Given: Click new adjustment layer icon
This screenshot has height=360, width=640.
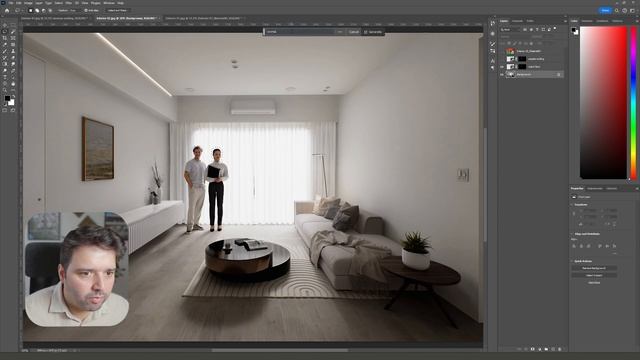Looking at the screenshot, I should pos(540,349).
